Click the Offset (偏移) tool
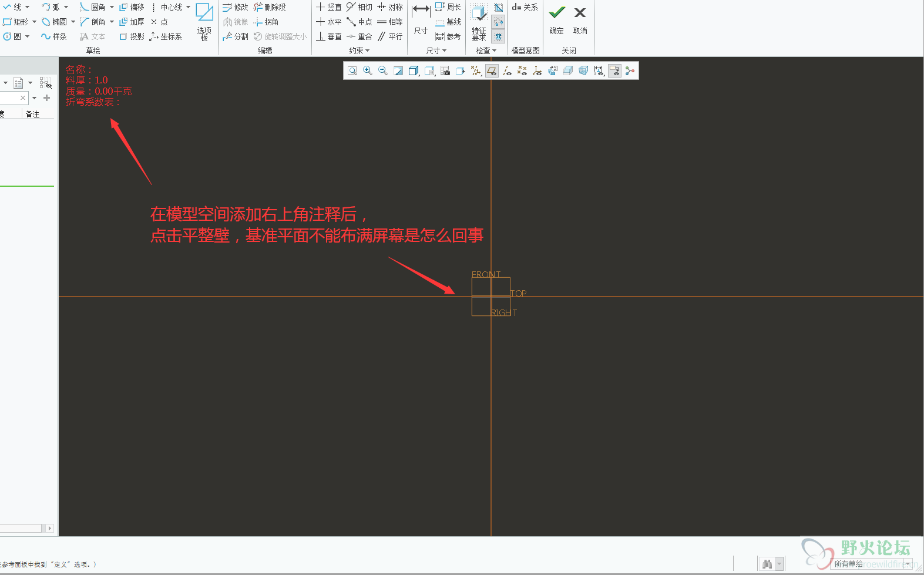Viewport: 924px width, 575px height. 132,7
